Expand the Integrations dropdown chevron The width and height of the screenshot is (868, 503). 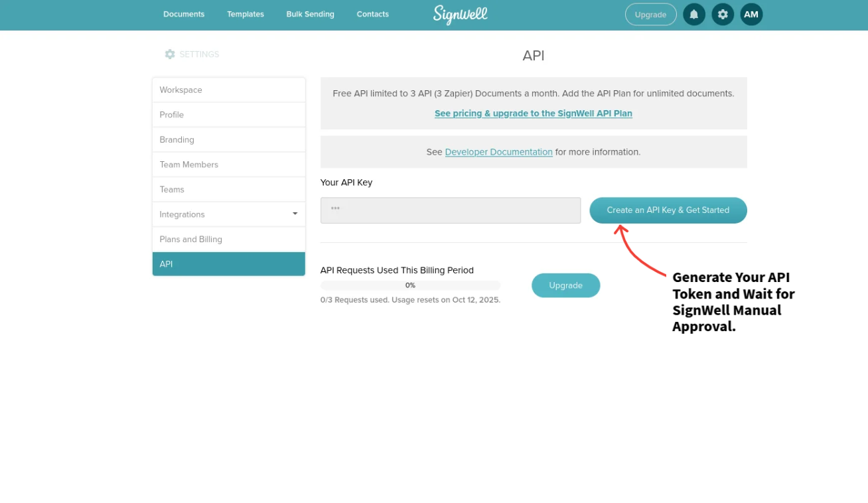(295, 214)
